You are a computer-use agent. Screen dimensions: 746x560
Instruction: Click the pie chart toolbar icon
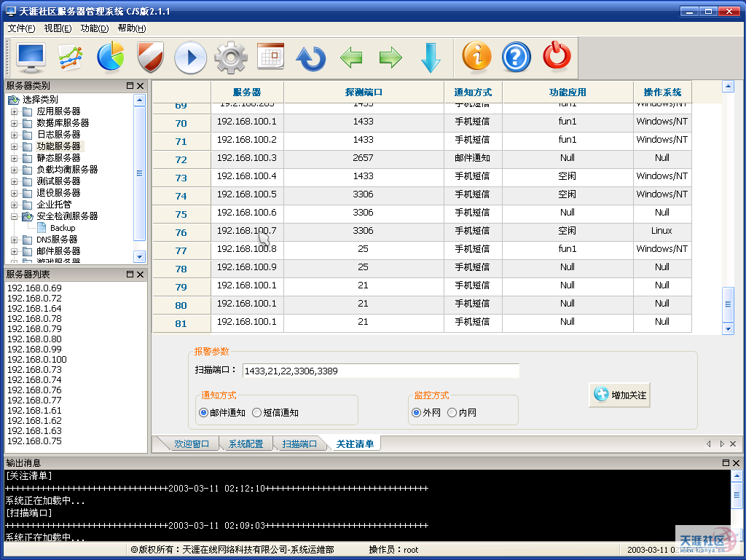tap(111, 57)
